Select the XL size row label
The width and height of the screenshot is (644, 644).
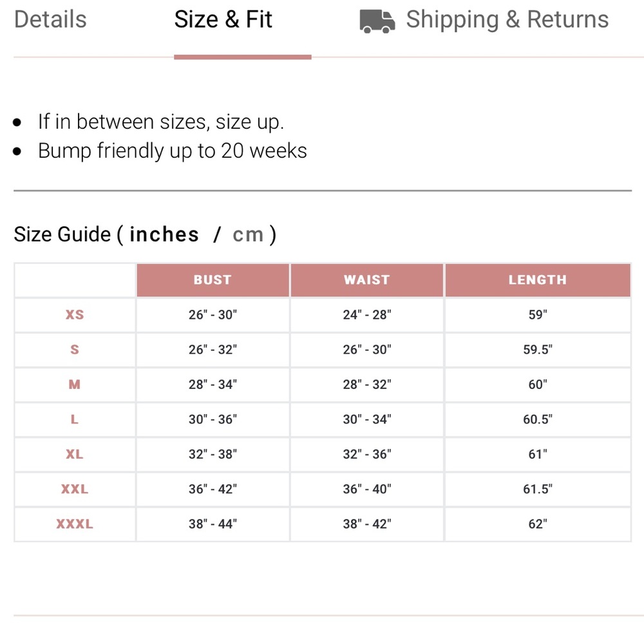(x=75, y=455)
